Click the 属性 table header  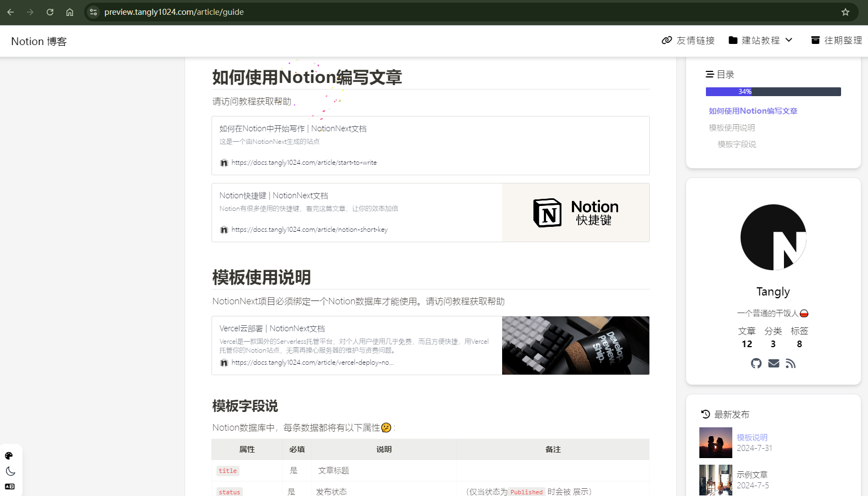pos(247,449)
